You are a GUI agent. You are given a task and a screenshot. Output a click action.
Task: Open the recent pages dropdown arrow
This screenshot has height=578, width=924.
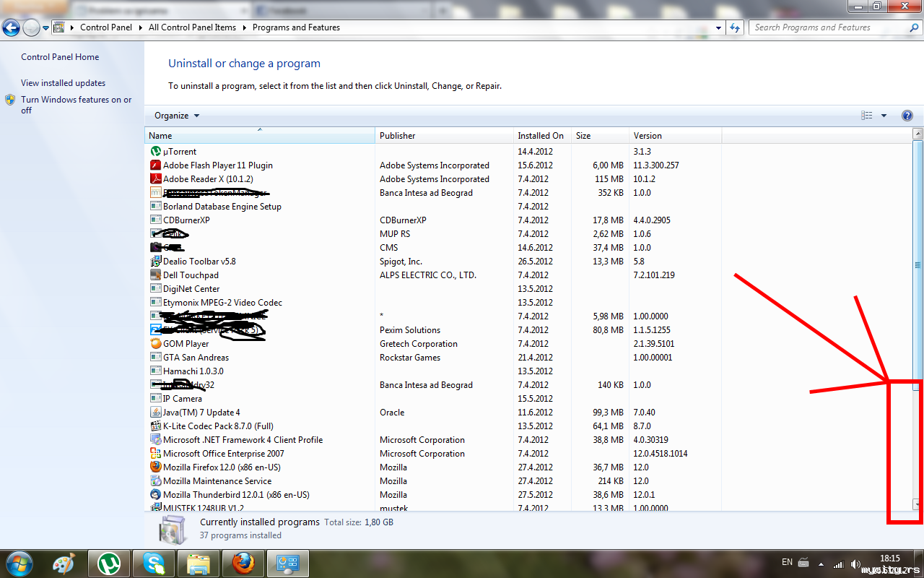(x=45, y=28)
